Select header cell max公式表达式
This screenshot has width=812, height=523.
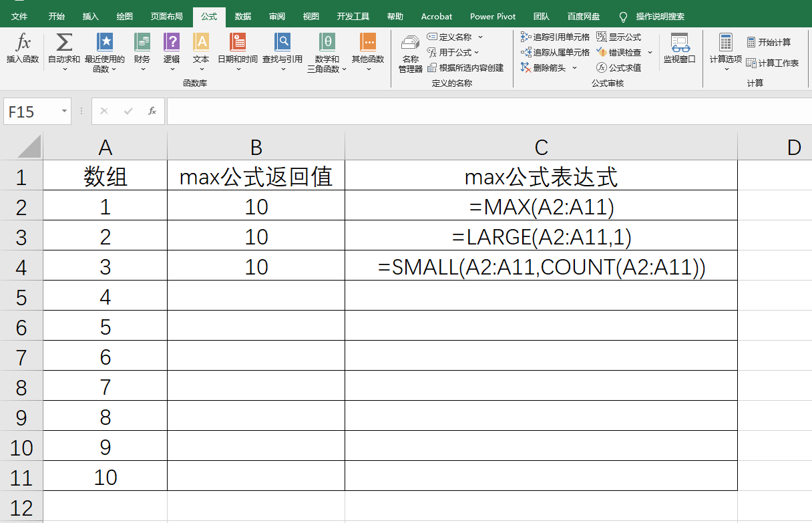click(x=541, y=176)
